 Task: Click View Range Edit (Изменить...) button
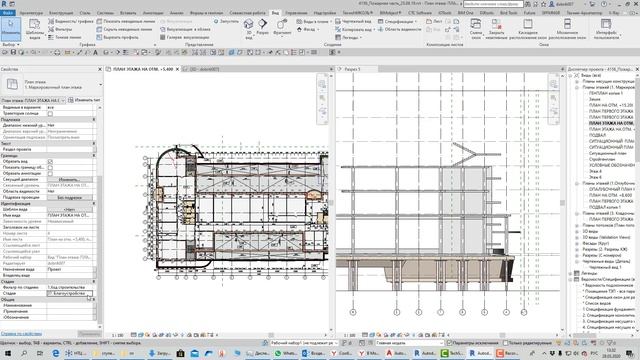(x=70, y=180)
